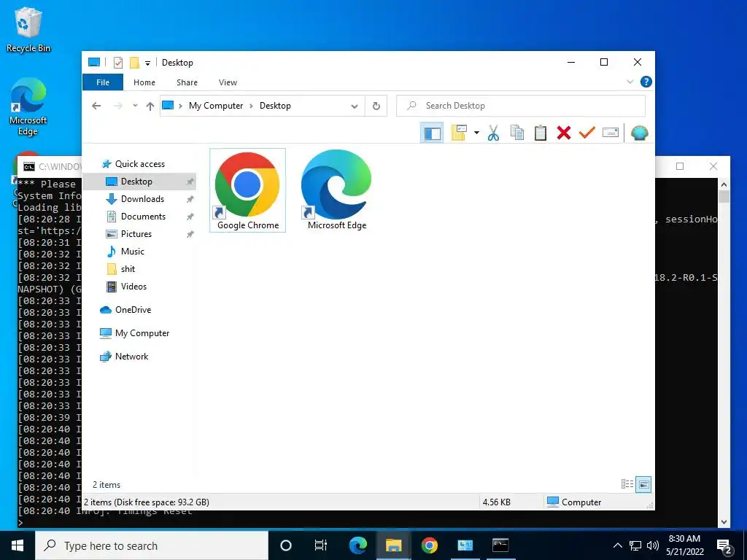747x560 pixels.
Task: Open the folder options dropdown arrow
Action: click(x=476, y=133)
